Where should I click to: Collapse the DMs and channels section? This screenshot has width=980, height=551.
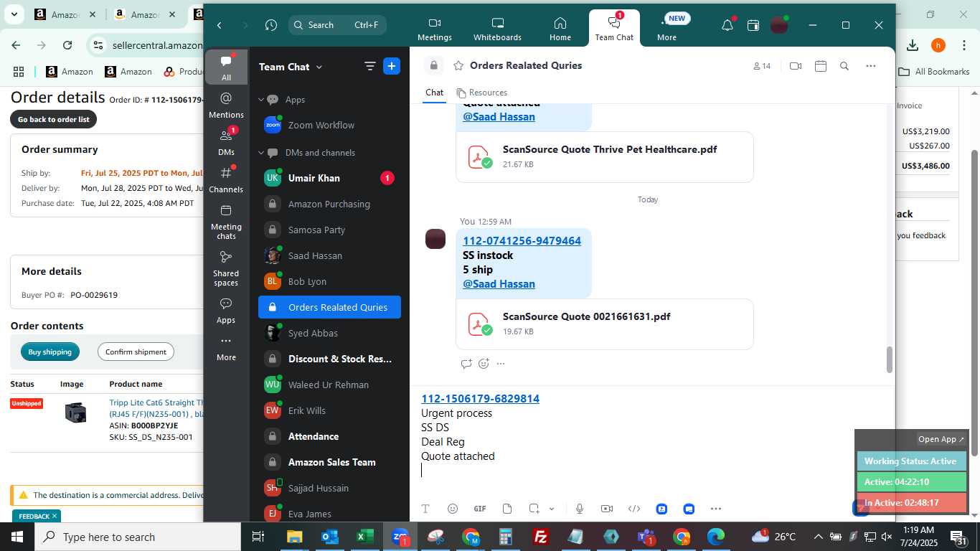click(x=261, y=153)
